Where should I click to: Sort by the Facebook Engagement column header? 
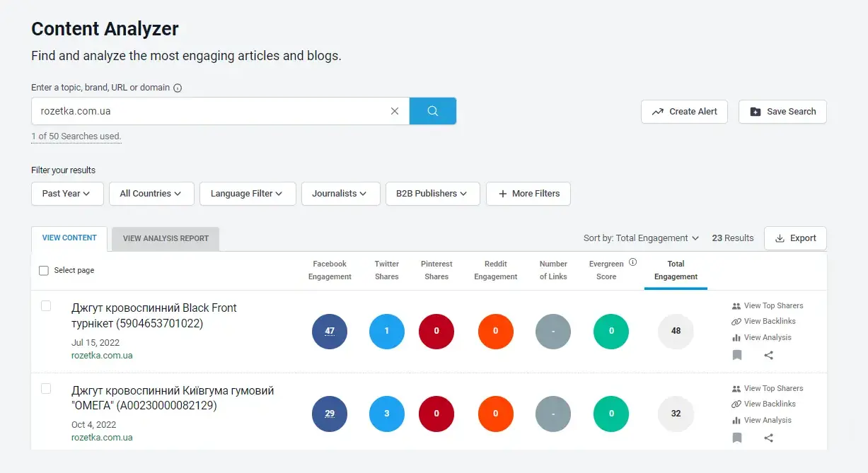[x=330, y=270]
